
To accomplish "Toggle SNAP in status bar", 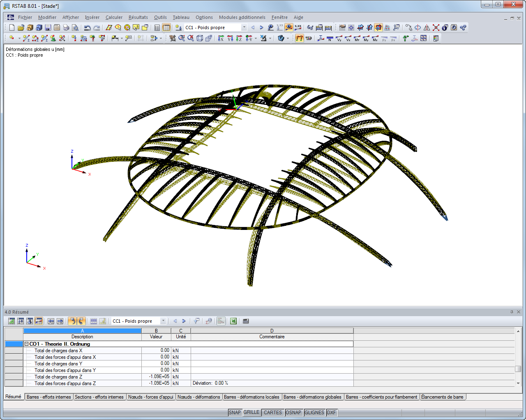I will click(235, 413).
